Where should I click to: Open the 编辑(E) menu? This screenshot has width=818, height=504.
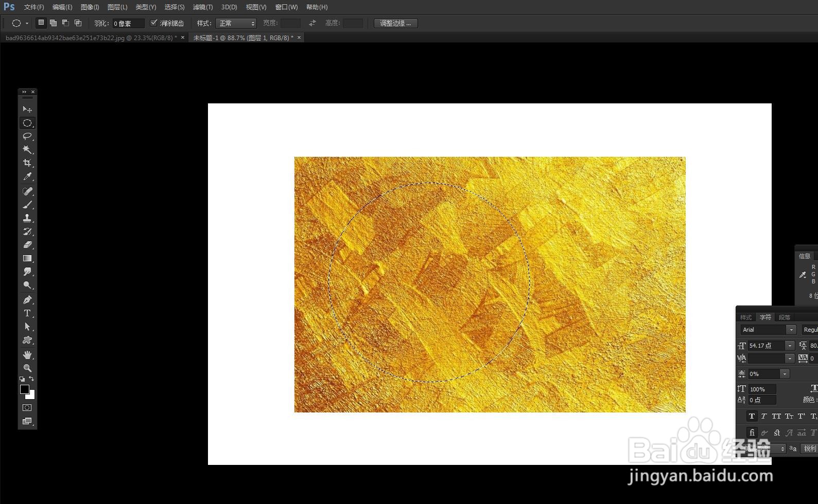tap(62, 7)
